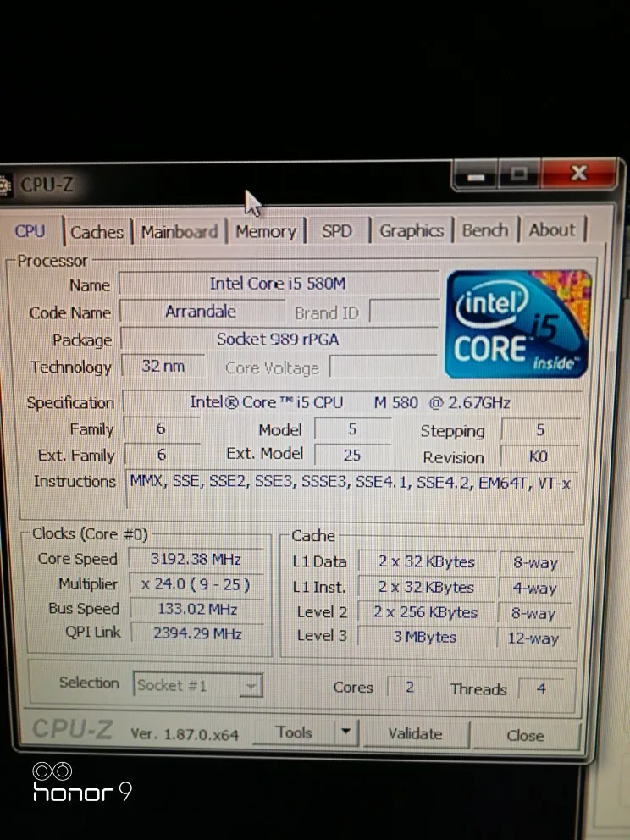
Task: Click the Tools button
Action: (294, 732)
